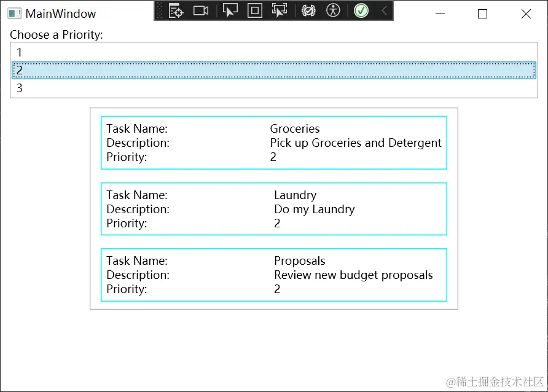Click the 'Choose a Priority:' label
The width and height of the screenshot is (548, 392).
(x=57, y=34)
